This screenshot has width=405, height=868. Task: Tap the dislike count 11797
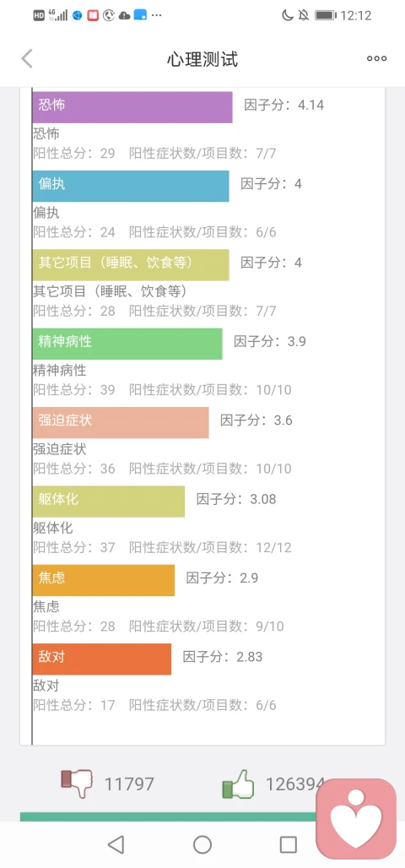(x=129, y=784)
